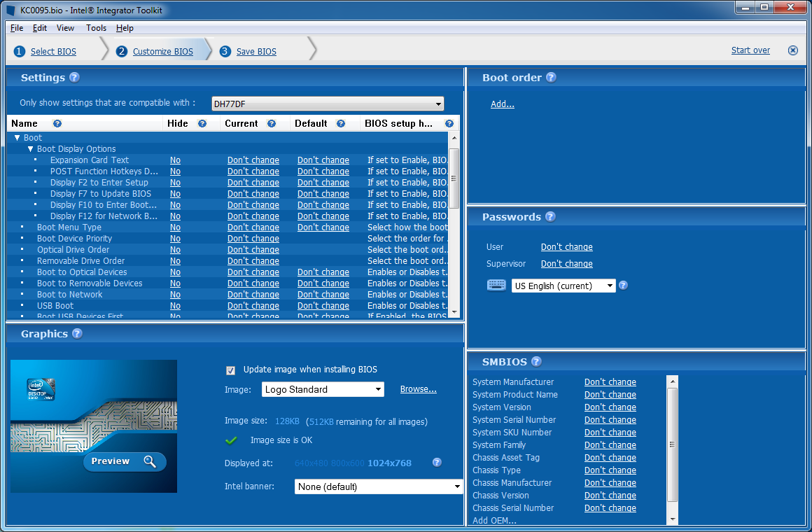Click the Start over link
This screenshot has width=812, height=532.
(x=750, y=50)
